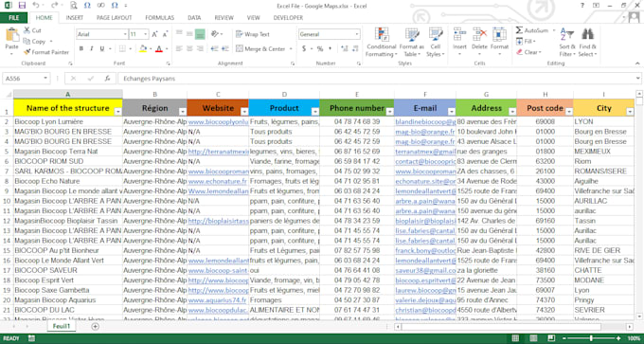Viewport: 644px width, 344px height.
Task: Increase font size with the large A
Action: pyautogui.click(x=154, y=34)
